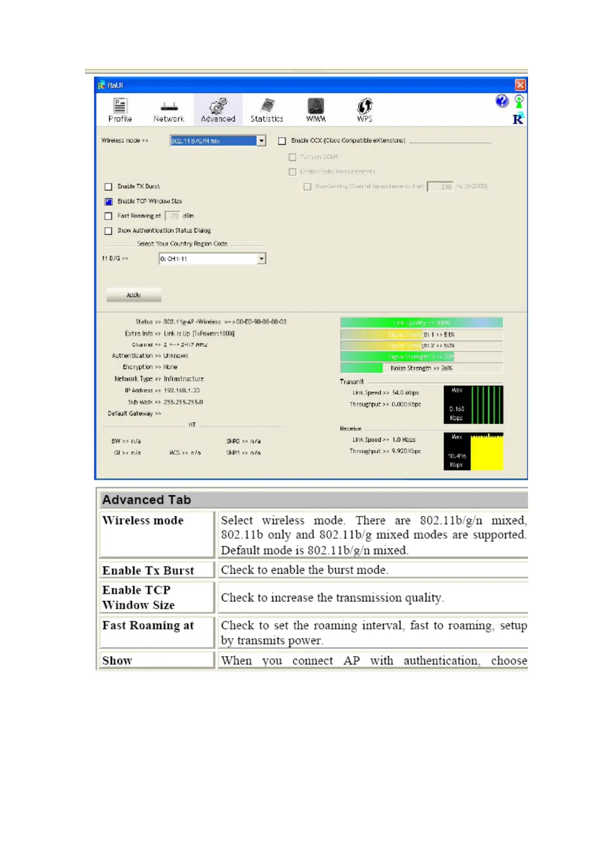Image resolution: width=613 pixels, height=868 pixels.
Task: Open the Profile icon in toolbar
Action: tap(120, 105)
